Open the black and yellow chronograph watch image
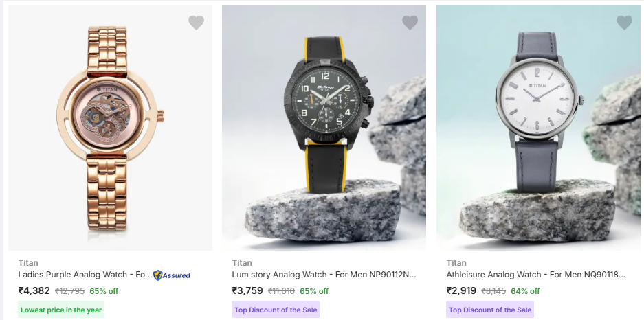 (x=324, y=130)
